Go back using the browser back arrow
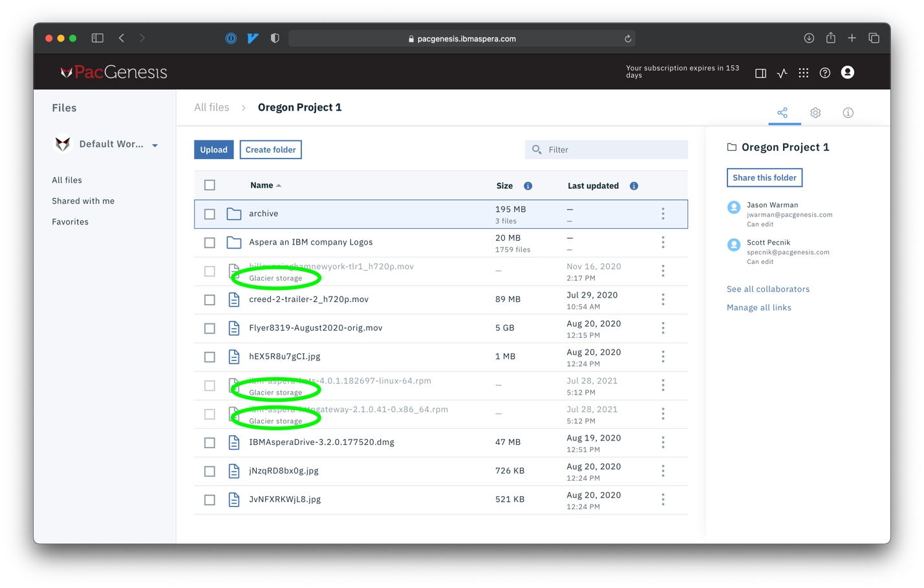 122,38
